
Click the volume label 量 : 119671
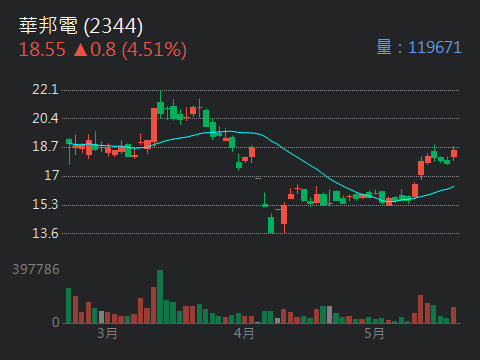pyautogui.click(x=419, y=47)
